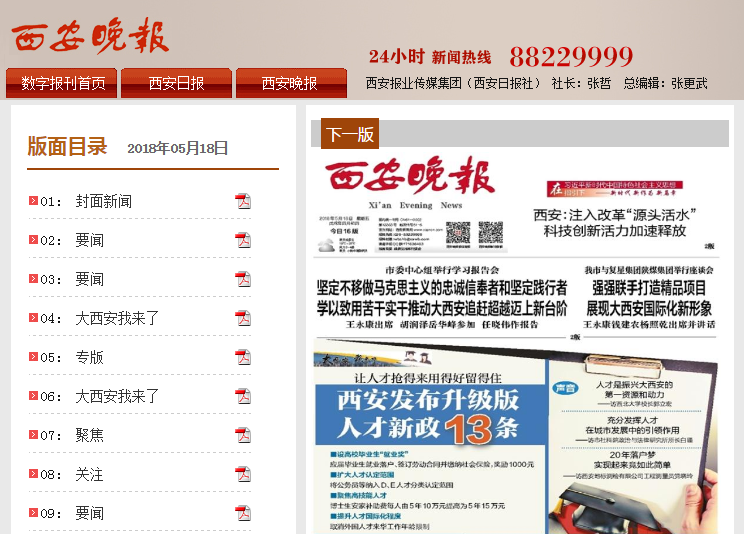Open story 西安发布升级版人才新政13条
744x534 pixels.
click(x=429, y=414)
